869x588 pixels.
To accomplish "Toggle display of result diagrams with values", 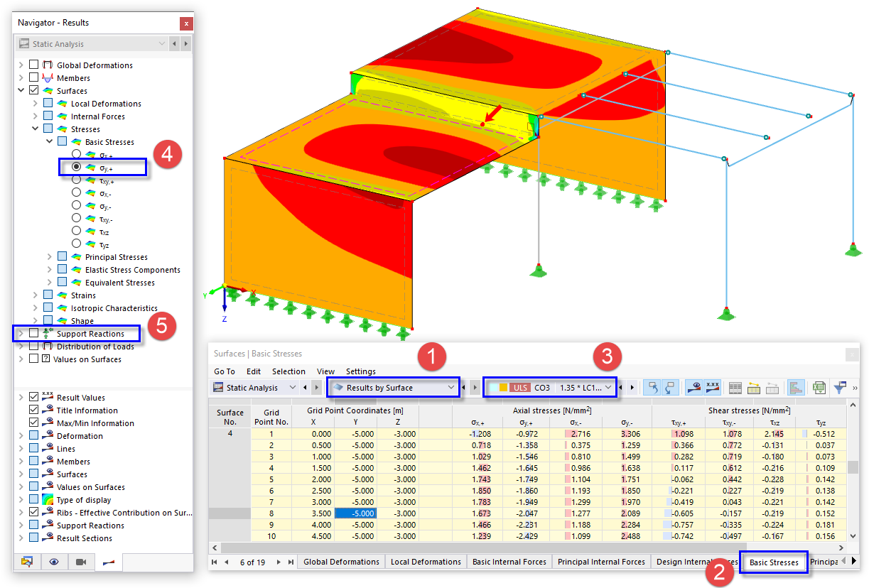I will pos(713,387).
